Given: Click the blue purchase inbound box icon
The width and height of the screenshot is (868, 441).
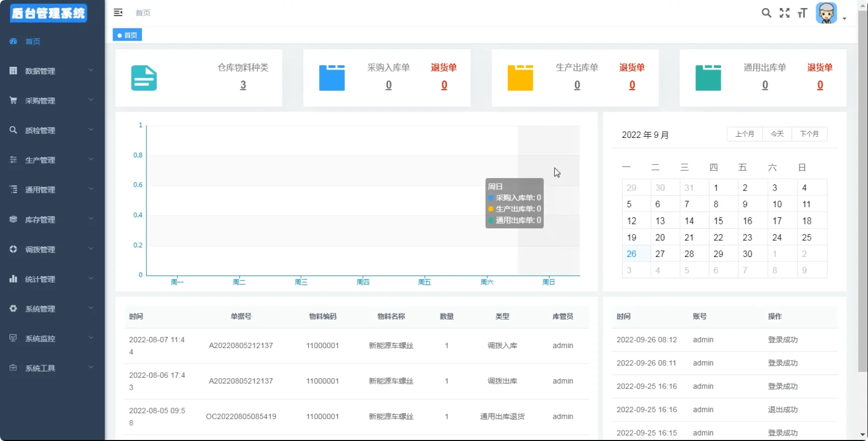Looking at the screenshot, I should pos(332,78).
